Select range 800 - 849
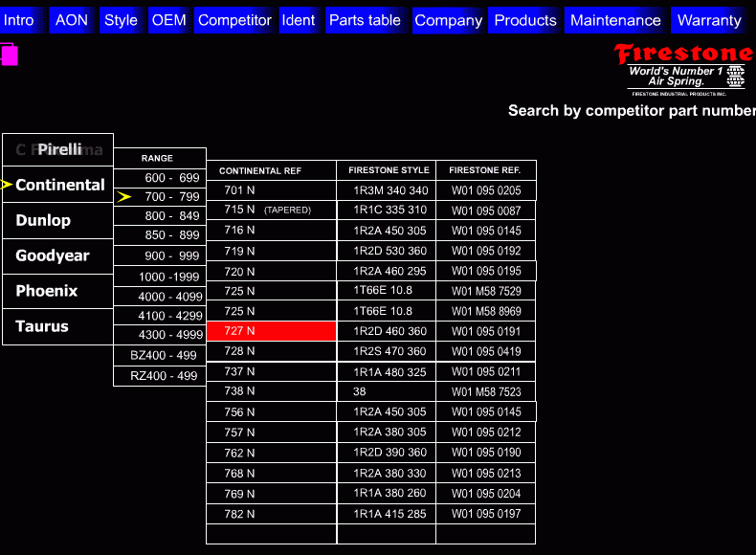 pos(160,215)
